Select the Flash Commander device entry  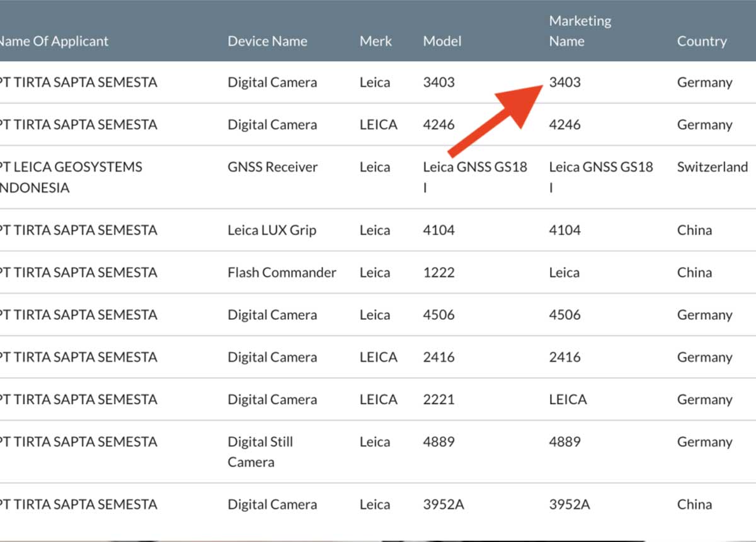[282, 273]
